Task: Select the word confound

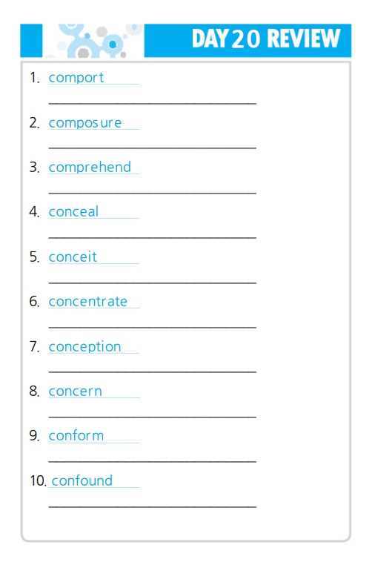Action: click(x=82, y=480)
